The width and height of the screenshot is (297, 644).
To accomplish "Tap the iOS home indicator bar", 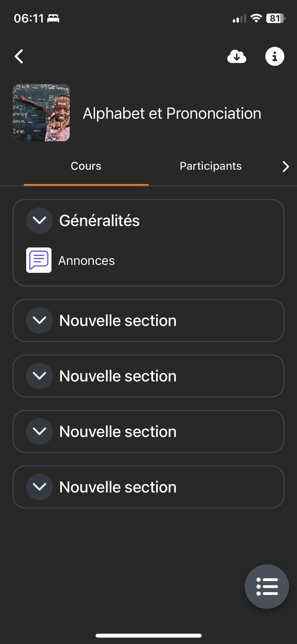I will point(148,636).
